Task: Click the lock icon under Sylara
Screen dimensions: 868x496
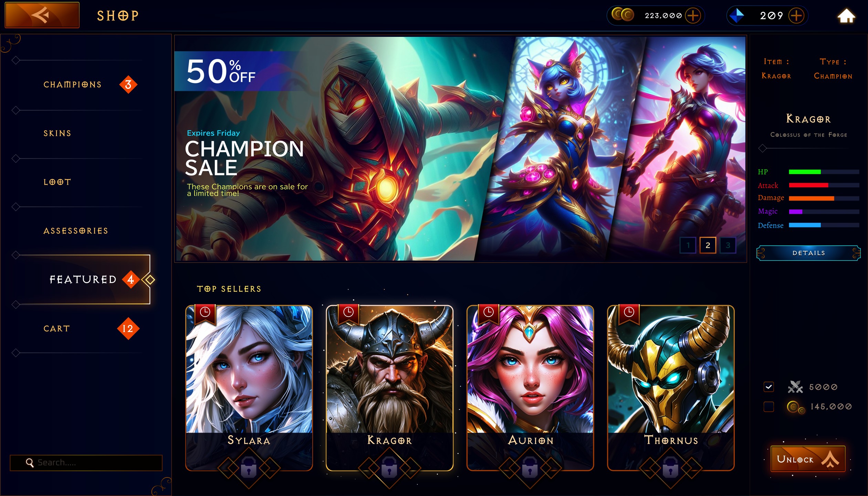Action: [x=249, y=467]
